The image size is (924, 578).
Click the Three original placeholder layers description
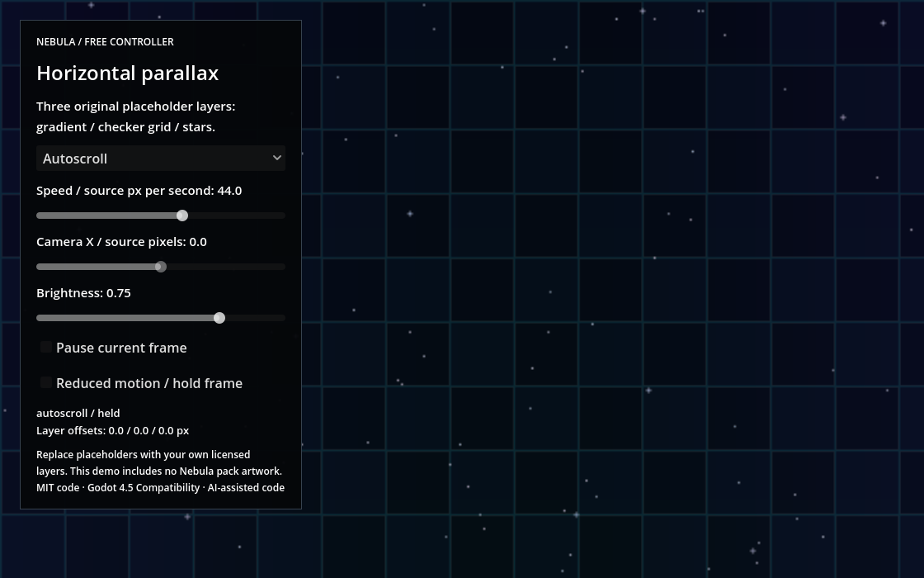(x=135, y=116)
